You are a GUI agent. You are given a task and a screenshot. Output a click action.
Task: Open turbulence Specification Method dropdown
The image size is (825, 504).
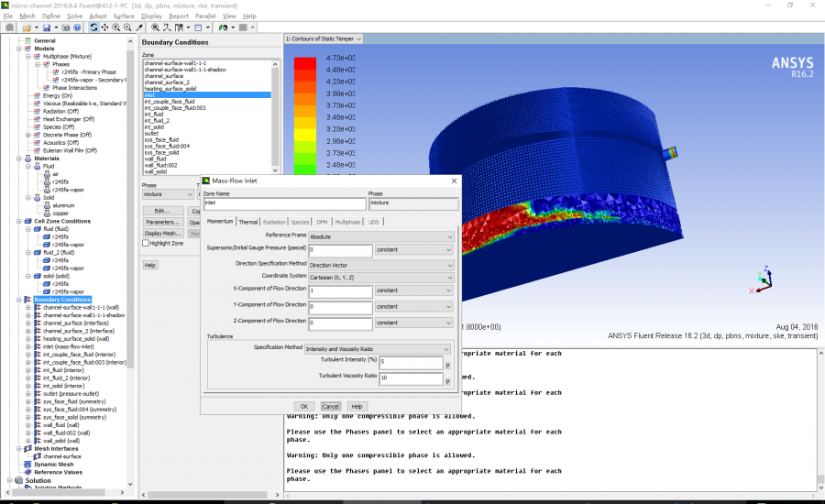(379, 348)
